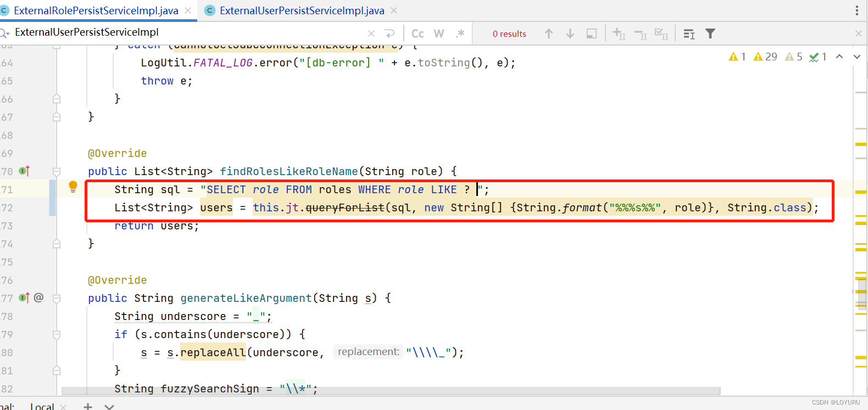This screenshot has width=868, height=410.
Task: Click the single error warning indicator
Action: pos(737,57)
